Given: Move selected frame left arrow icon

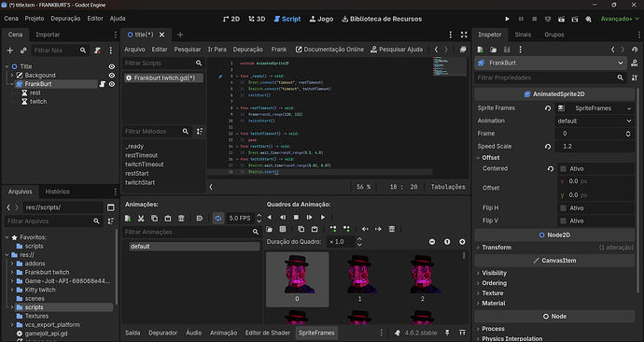Looking at the screenshot, I should click(365, 229).
